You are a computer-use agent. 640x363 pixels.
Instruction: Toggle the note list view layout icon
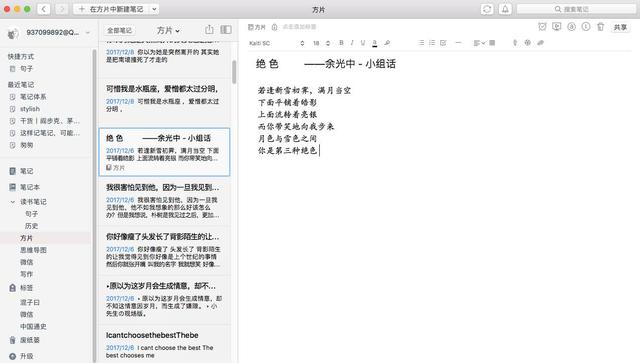click(x=226, y=29)
